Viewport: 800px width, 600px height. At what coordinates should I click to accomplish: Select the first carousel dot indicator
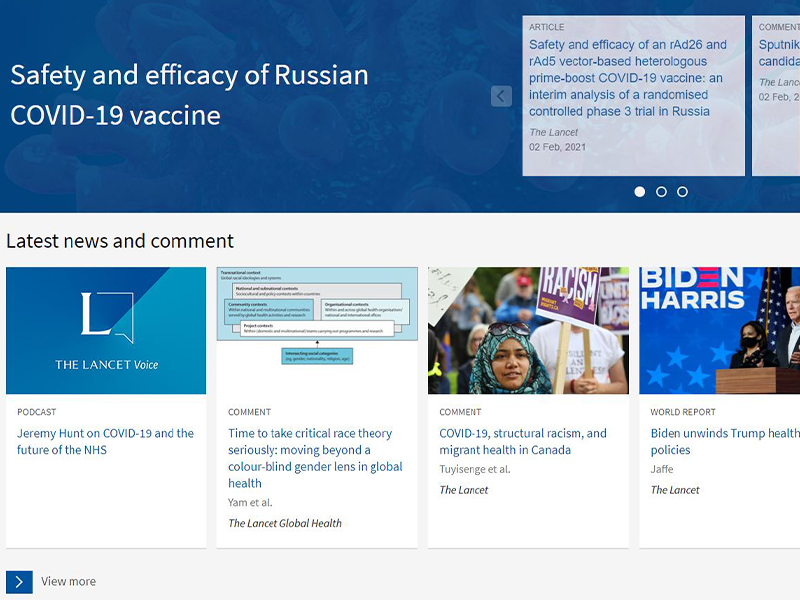point(640,191)
